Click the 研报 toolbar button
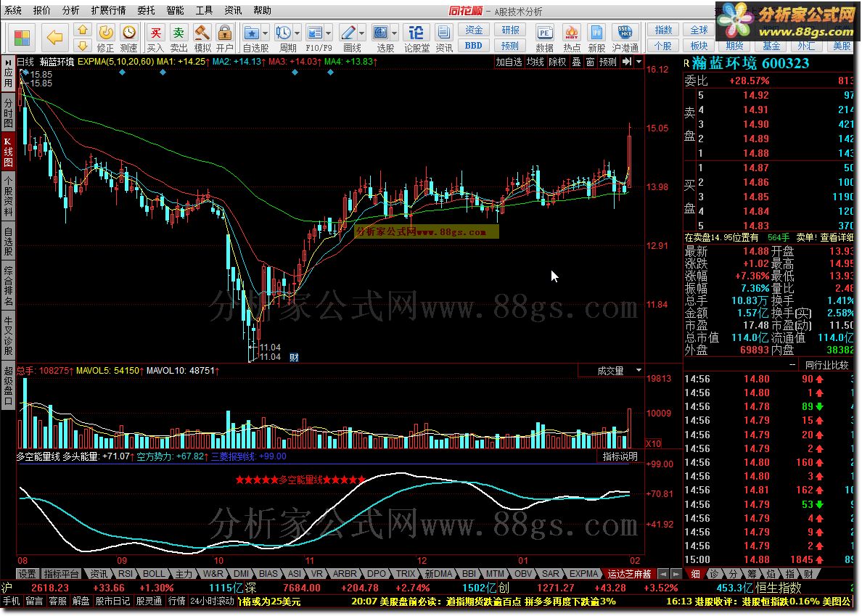 pos(509,30)
